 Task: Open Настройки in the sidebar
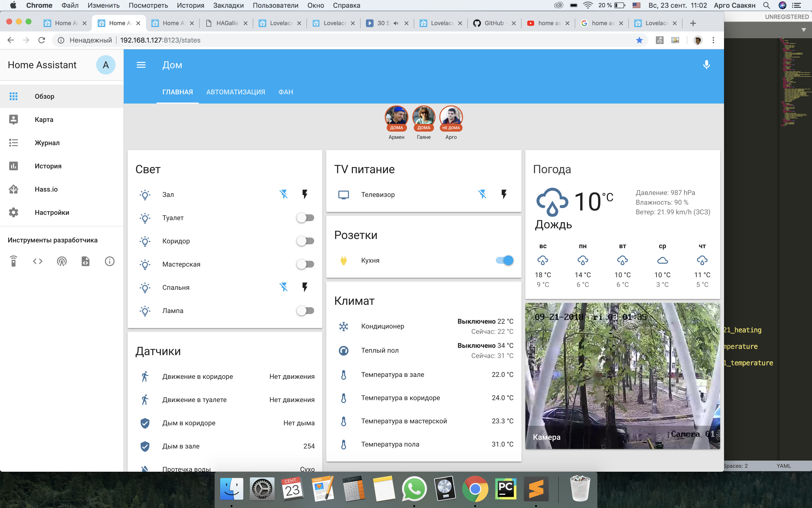62,212
